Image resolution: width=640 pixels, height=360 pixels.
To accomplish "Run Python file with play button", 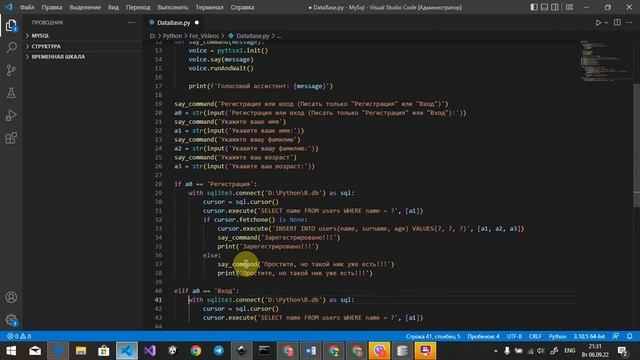I will [598, 23].
